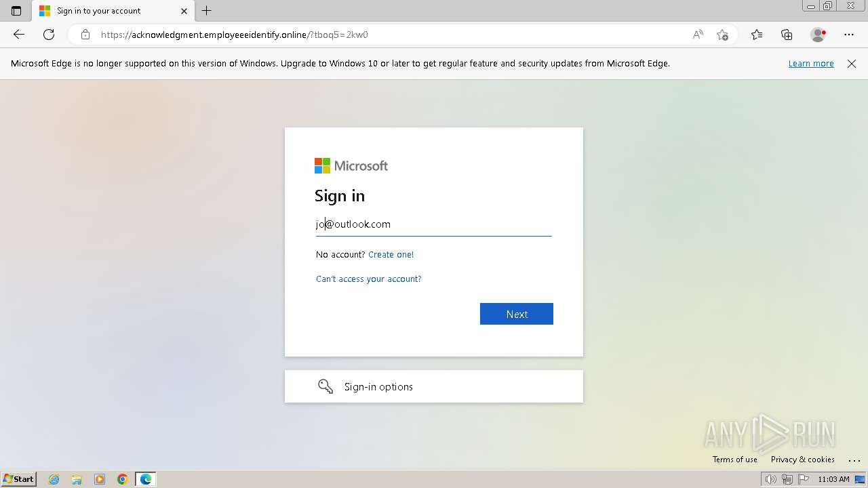
Task: Click the address bar URL
Action: pos(235,35)
